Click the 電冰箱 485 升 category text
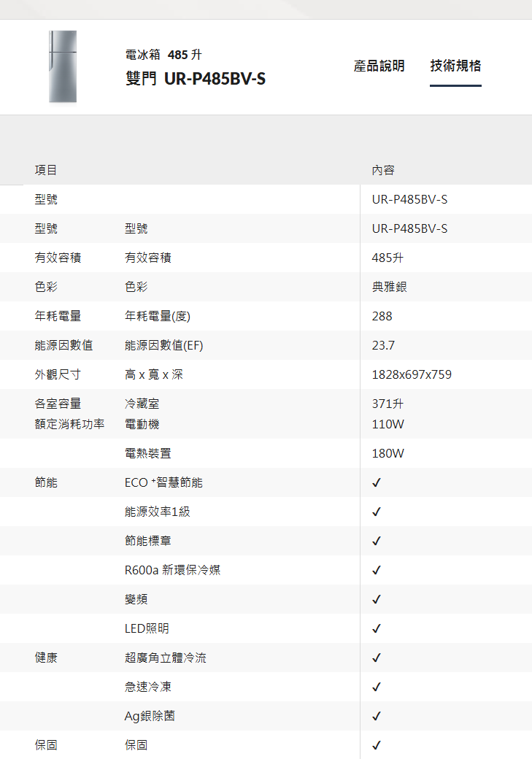The width and height of the screenshot is (532, 759). pos(163,55)
